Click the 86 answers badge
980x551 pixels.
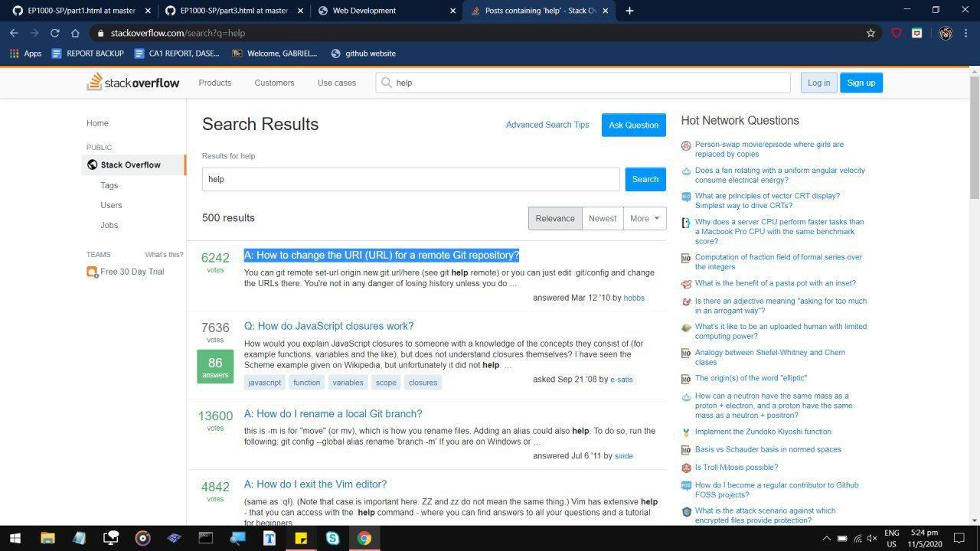tap(215, 367)
